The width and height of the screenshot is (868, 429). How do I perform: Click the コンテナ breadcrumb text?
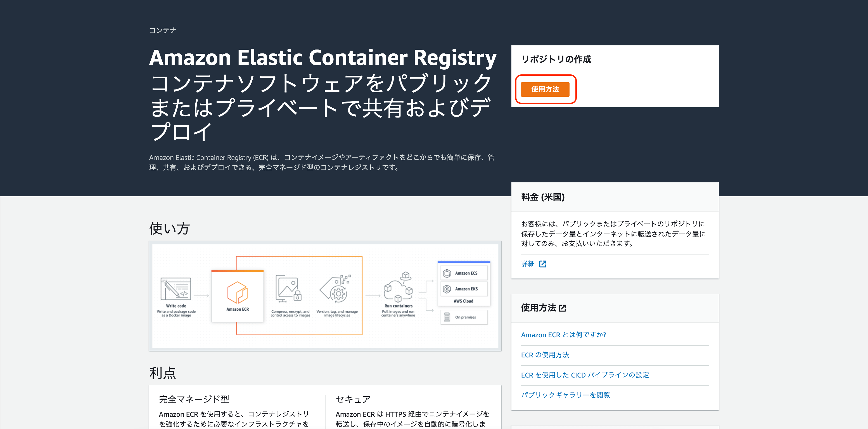[163, 30]
